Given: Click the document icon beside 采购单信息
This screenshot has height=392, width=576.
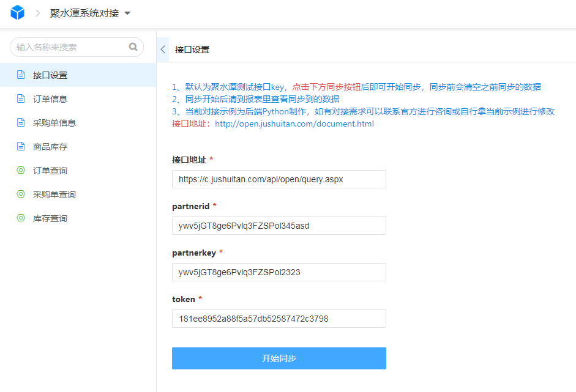Looking at the screenshot, I should click(x=21, y=123).
